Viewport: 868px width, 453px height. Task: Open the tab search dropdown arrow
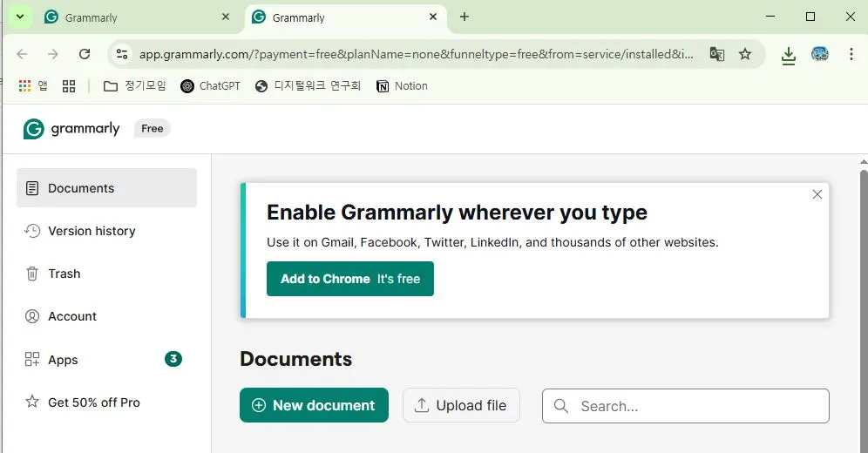click(20, 17)
